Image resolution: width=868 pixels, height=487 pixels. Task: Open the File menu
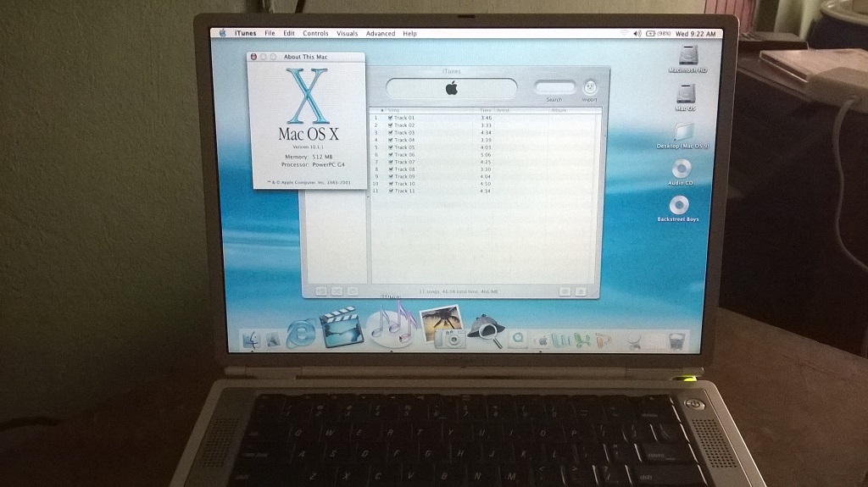270,33
